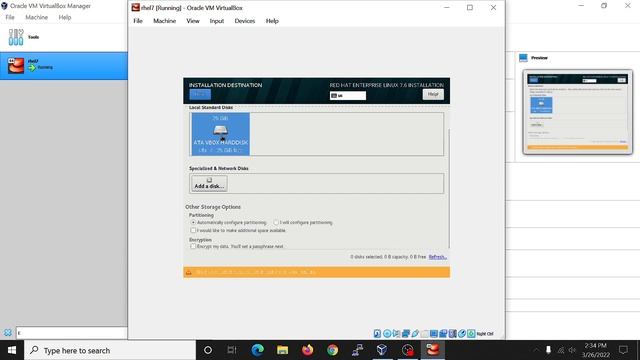640x360 pixels.
Task: Select the ATA VBOX HARDDISK disk tile
Action: click(x=220, y=134)
